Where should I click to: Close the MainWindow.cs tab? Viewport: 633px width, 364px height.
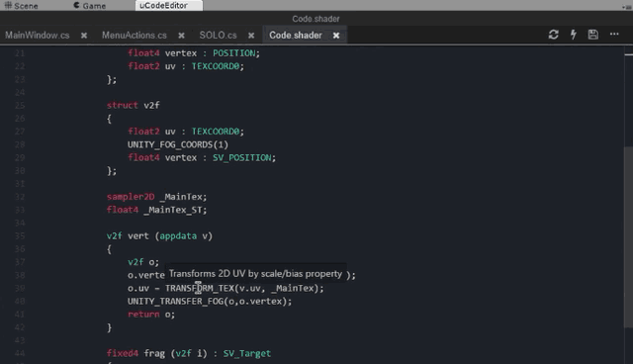coord(84,36)
